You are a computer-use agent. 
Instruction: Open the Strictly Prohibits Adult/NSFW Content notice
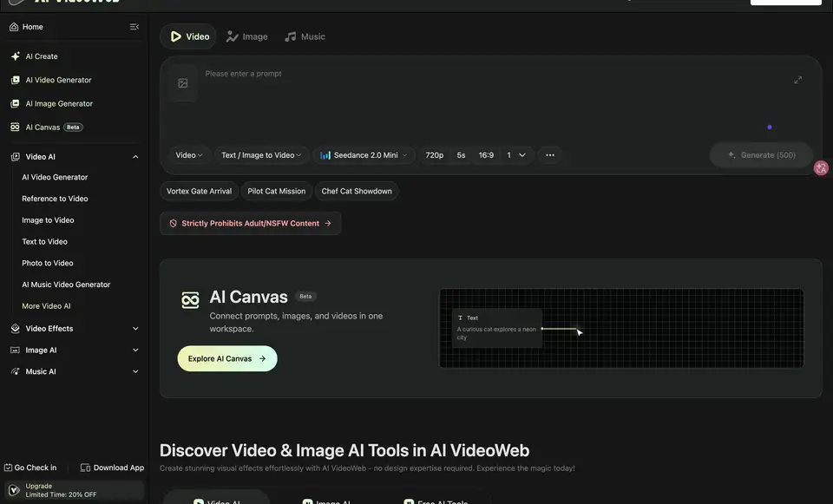[250, 223]
